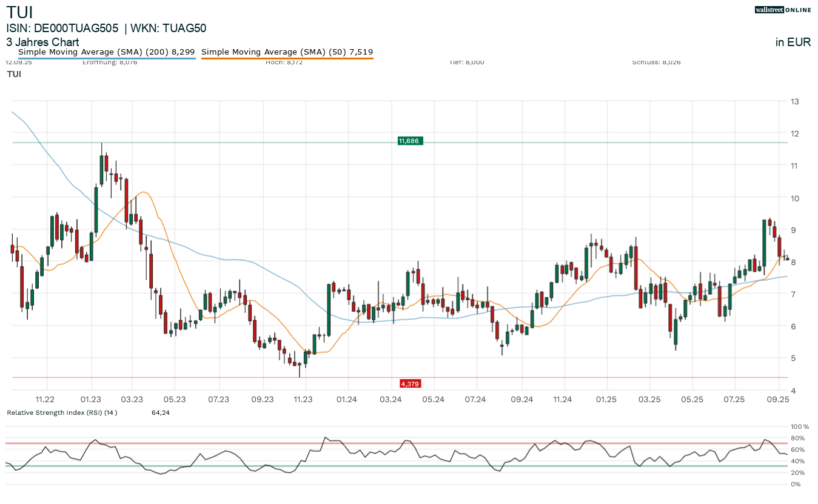
Task: Click the 01.24 x-axis date label
Action: tap(346, 399)
